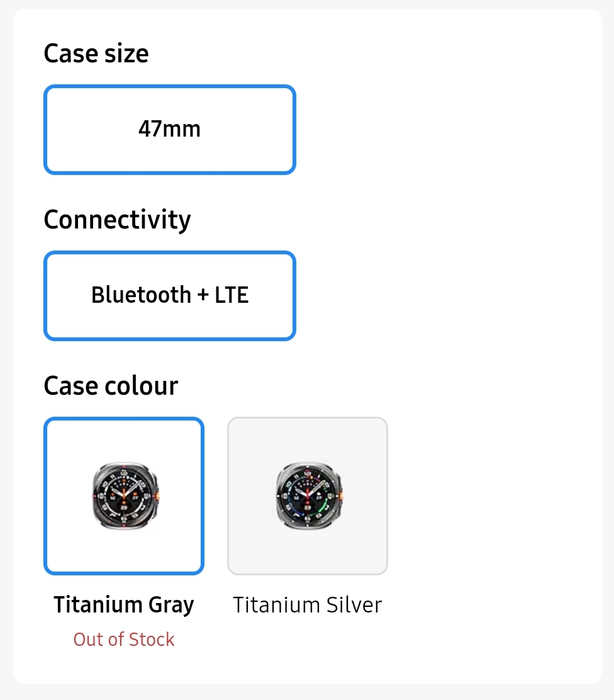Click the Connectivity section heading
Viewport: 614px width, 700px height.
click(118, 220)
